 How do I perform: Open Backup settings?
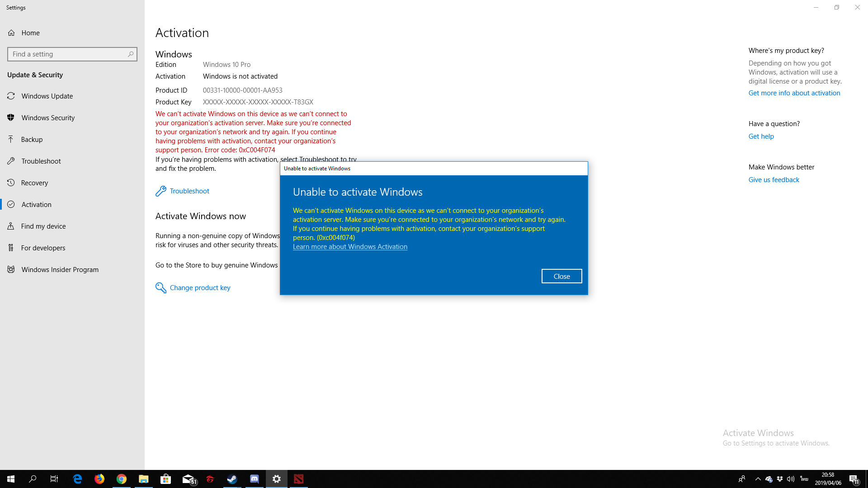[x=72, y=139]
